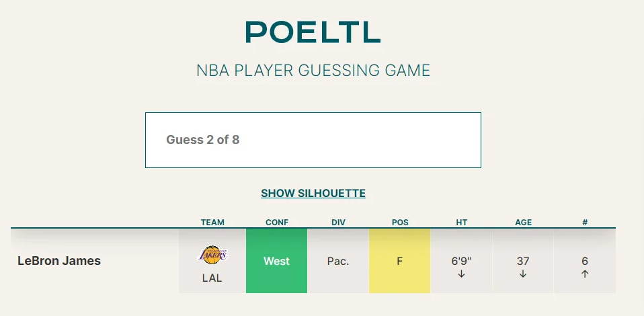The height and width of the screenshot is (316, 644).
Task: Click the POS column header
Action: click(x=399, y=223)
